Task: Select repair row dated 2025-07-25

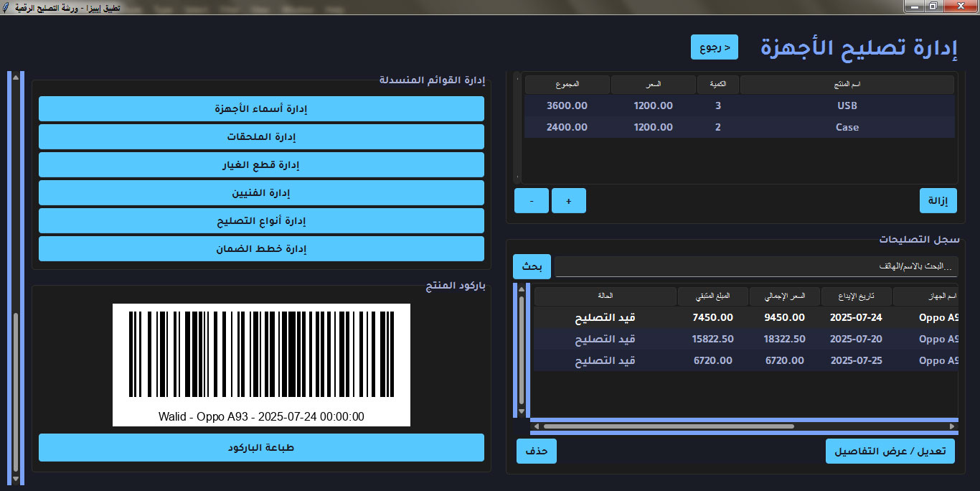Action: pyautogui.click(x=746, y=360)
